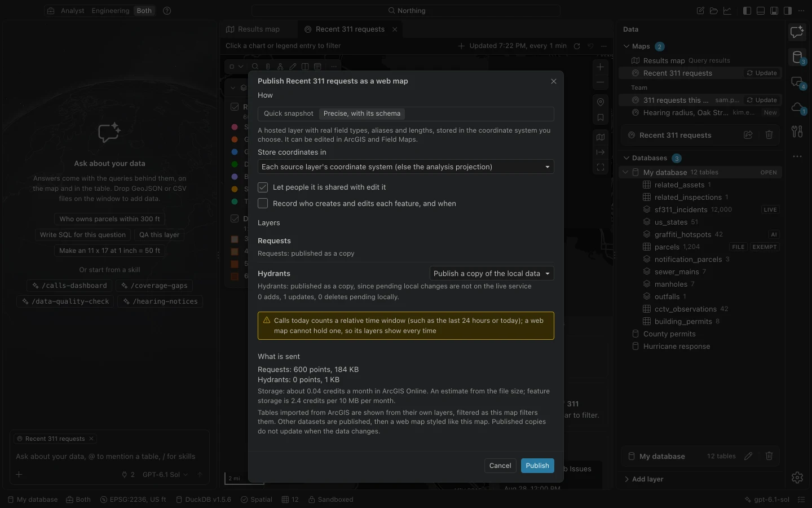This screenshot has height=508, width=812.
Task: Select the Quick snapshot option
Action: [x=288, y=113]
